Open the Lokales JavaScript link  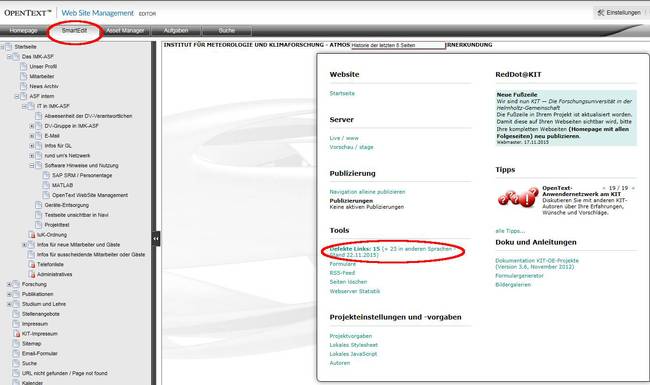tap(353, 354)
